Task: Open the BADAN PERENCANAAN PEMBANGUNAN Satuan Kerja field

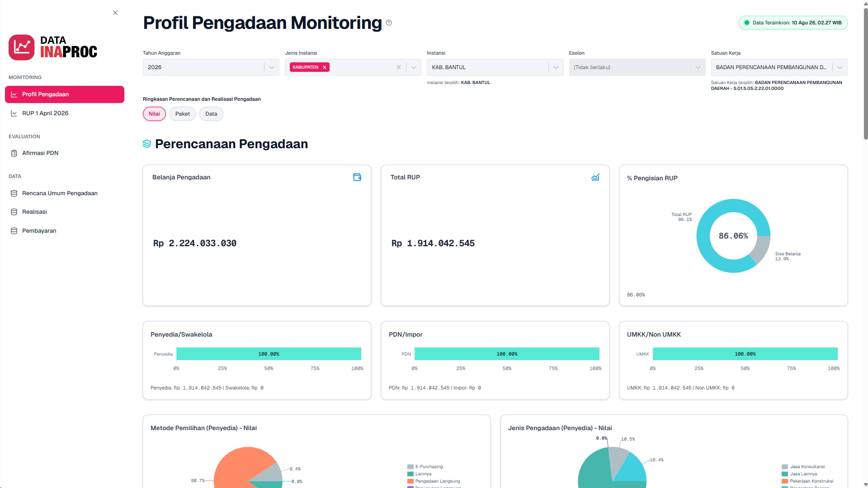Action: point(779,67)
